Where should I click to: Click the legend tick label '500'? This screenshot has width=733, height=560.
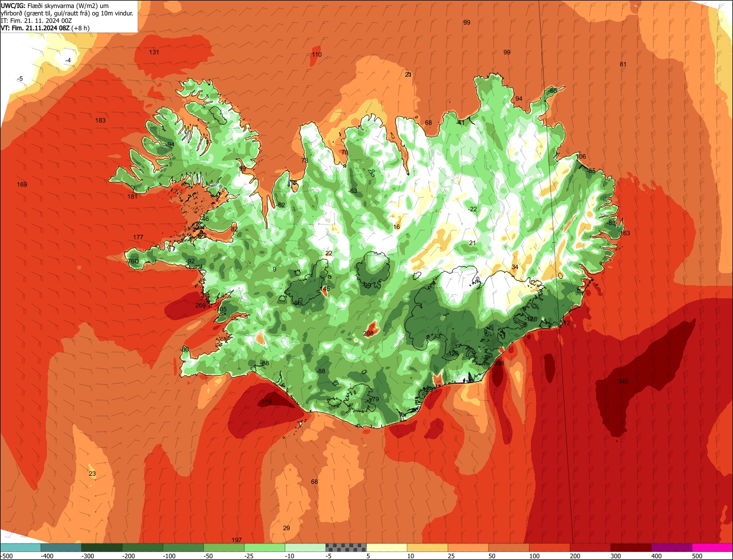click(x=697, y=556)
